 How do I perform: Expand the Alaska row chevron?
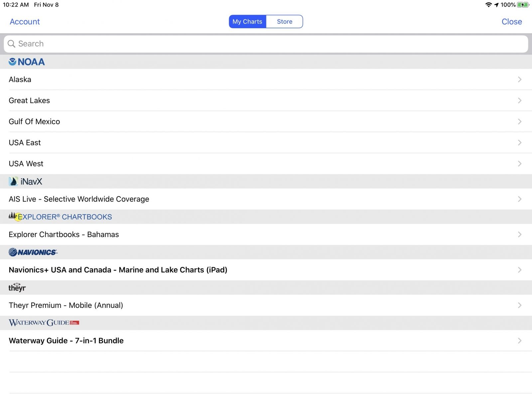[520, 79]
